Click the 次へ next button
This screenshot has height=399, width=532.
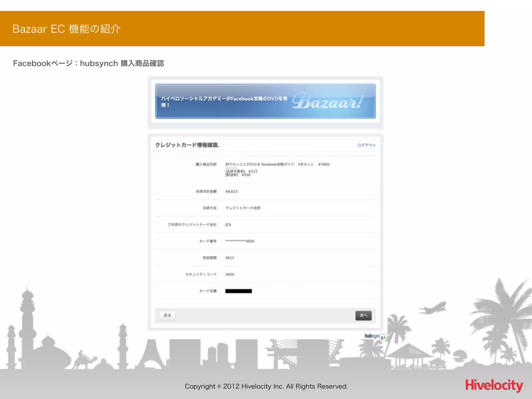[x=363, y=315]
